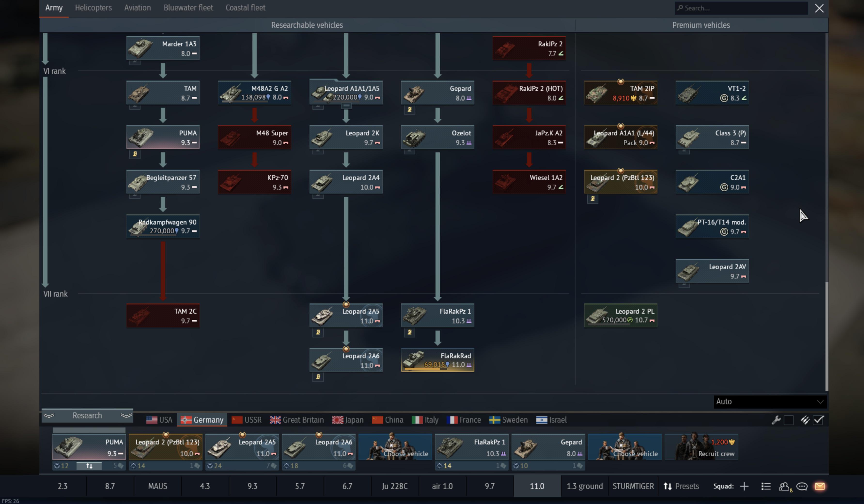Click Recruit crew for 1,200 eagles
864x504 pixels.
(x=701, y=447)
